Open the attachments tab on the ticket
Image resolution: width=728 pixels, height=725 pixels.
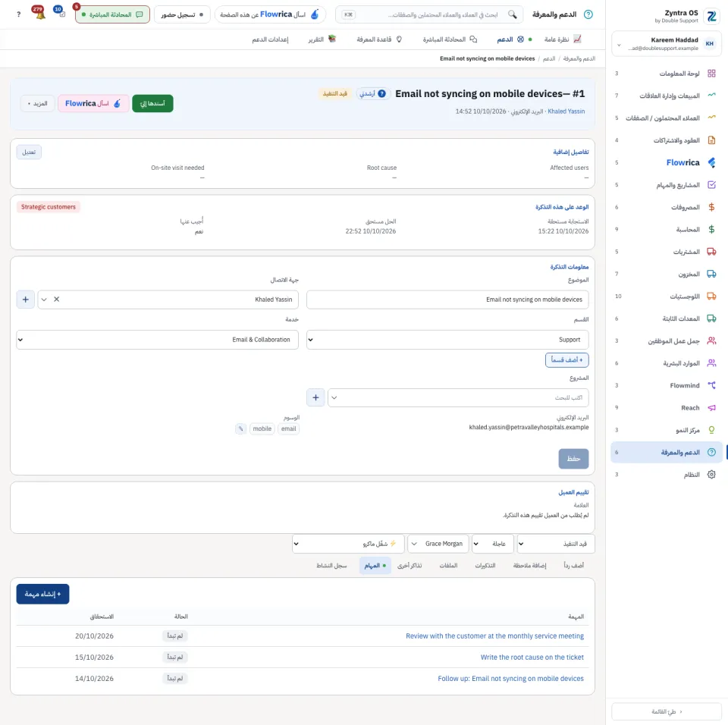pyautogui.click(x=448, y=566)
